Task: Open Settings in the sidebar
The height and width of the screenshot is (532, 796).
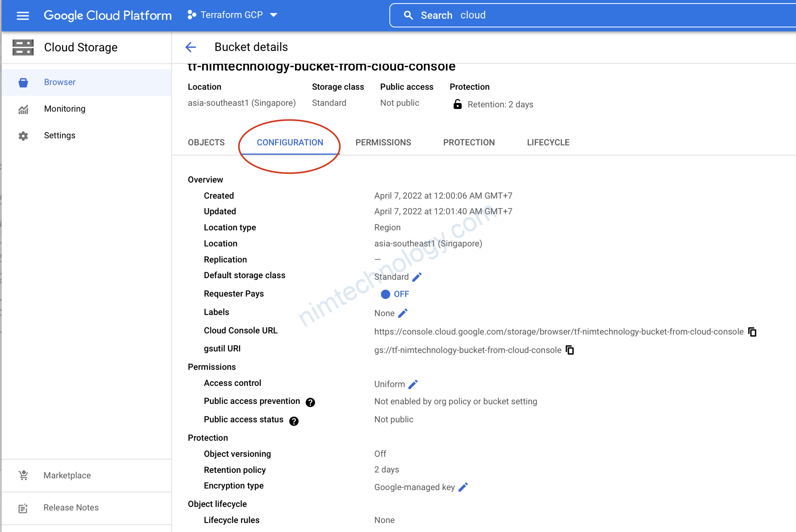Action: (x=87, y=136)
